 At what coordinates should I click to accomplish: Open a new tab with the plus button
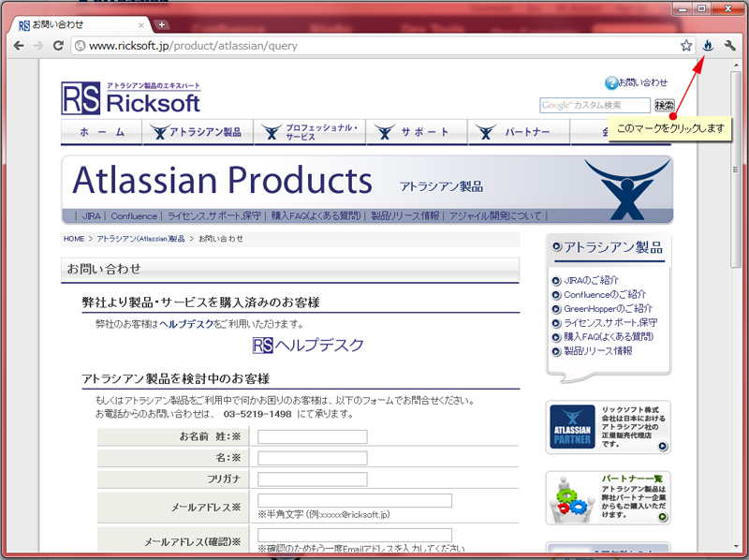(161, 25)
